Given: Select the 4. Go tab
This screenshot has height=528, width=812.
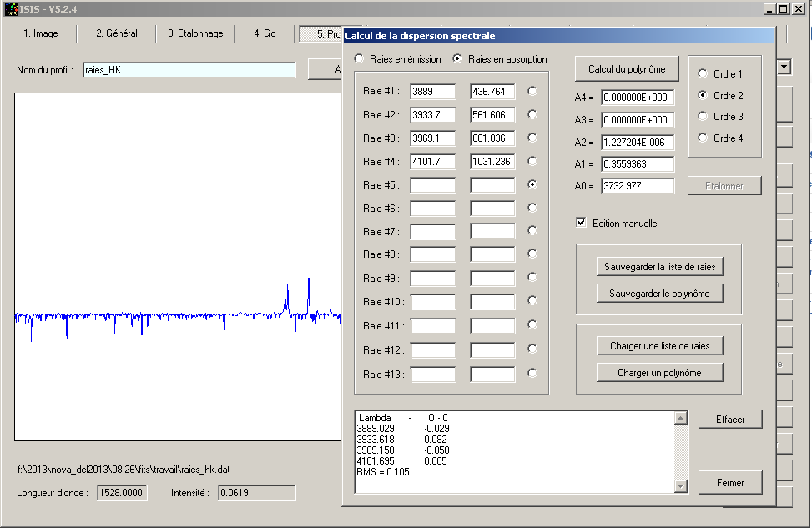Looking at the screenshot, I should click(x=267, y=33).
